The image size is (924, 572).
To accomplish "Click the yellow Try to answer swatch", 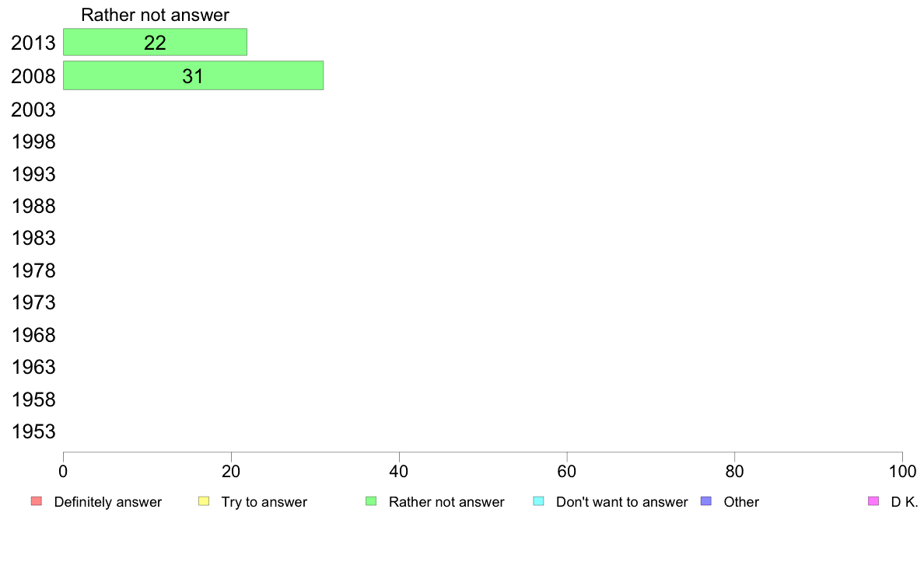I will 204,501.
